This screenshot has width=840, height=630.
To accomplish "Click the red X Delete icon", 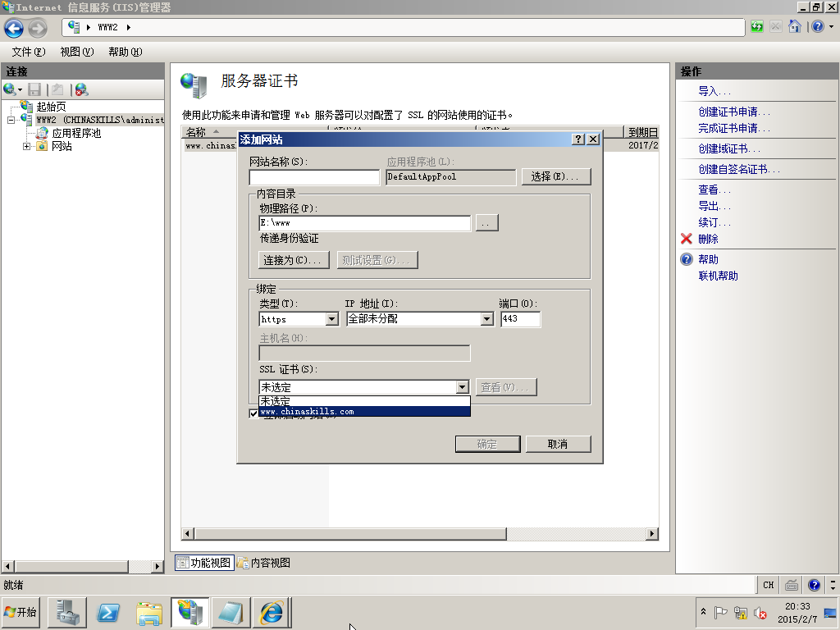I will pyautogui.click(x=687, y=239).
